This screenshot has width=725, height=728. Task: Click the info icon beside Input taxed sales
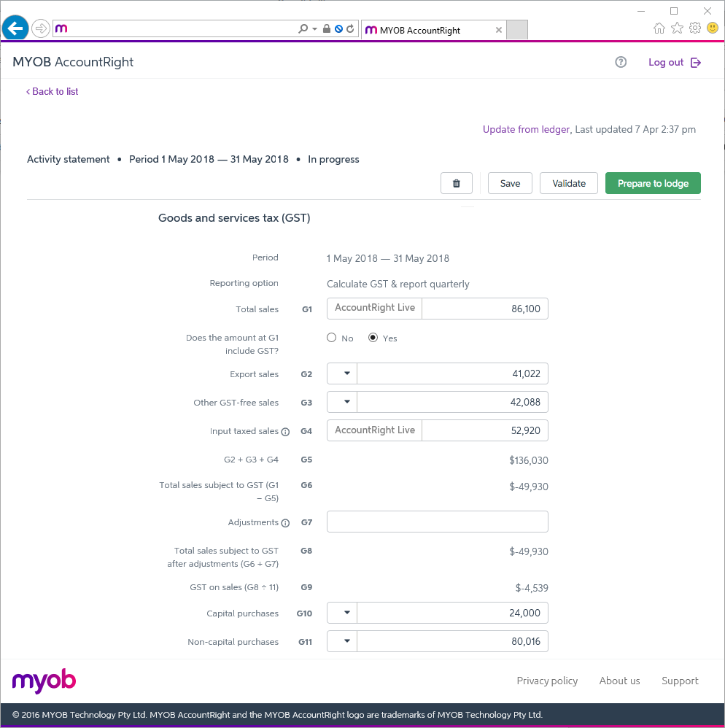[x=285, y=430]
